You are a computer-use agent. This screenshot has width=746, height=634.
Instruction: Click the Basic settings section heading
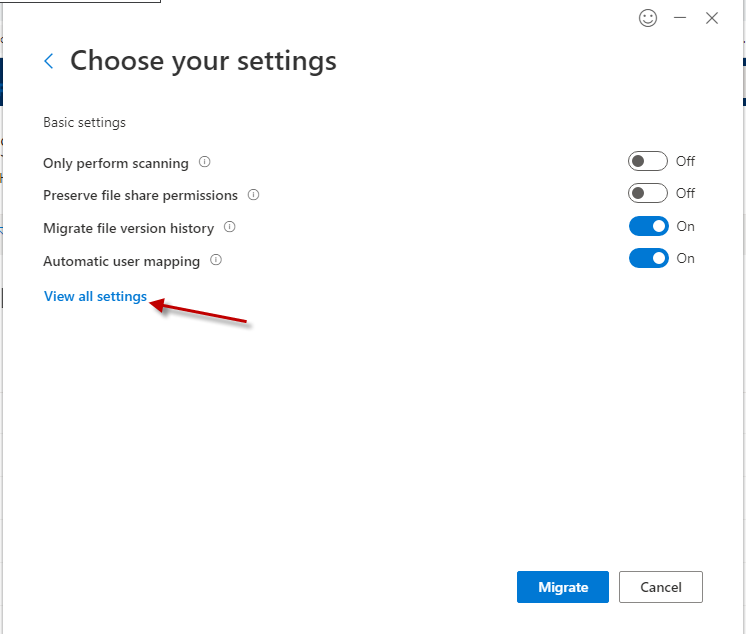pyautogui.click(x=84, y=122)
